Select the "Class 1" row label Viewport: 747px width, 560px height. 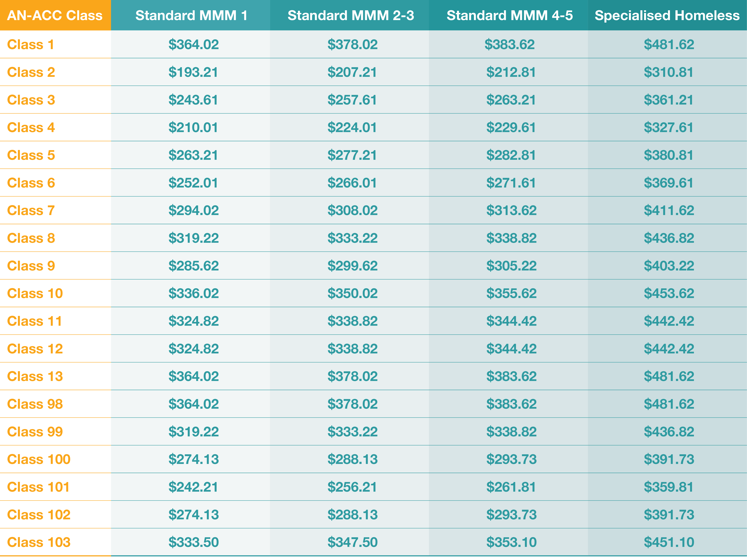pos(31,45)
